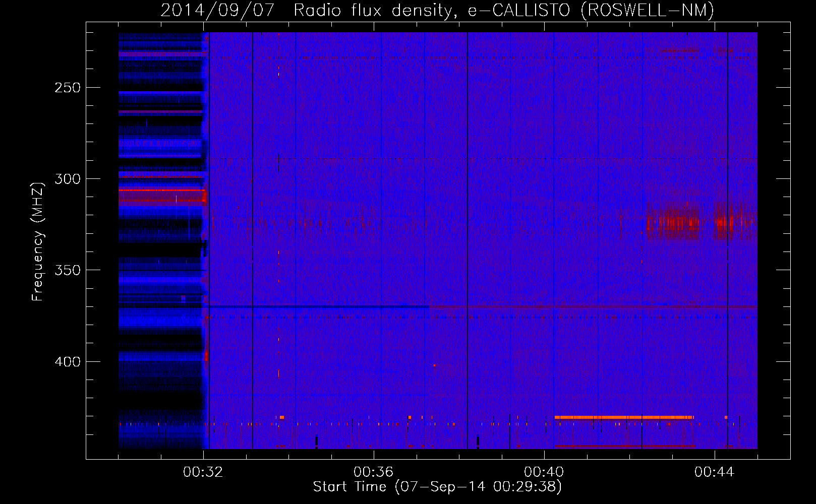Click the 00:44 time tick label
The image size is (816, 504).
pos(714,472)
